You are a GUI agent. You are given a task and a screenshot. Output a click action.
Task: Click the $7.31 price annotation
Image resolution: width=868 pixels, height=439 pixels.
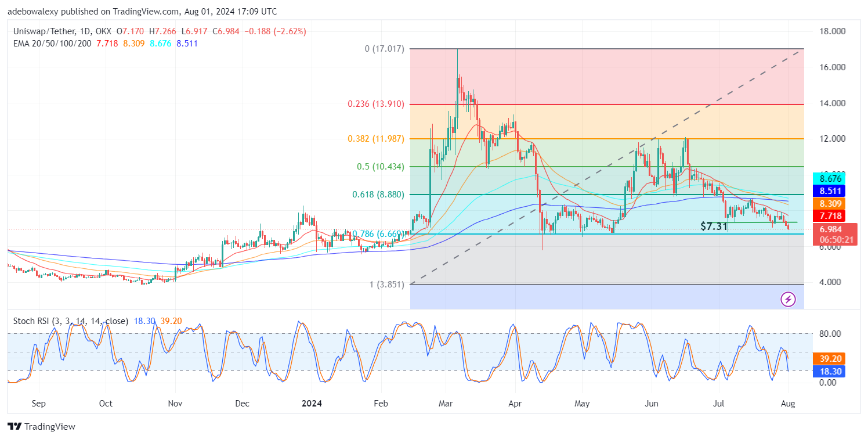point(714,226)
